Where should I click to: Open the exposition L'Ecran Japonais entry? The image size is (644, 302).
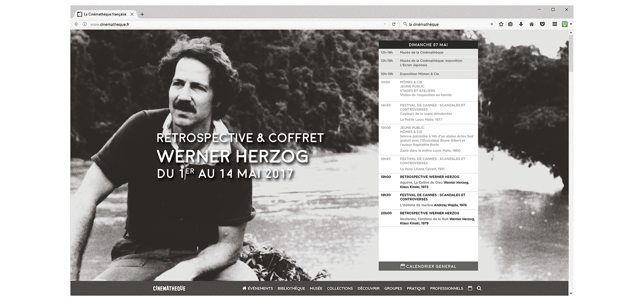click(428, 63)
